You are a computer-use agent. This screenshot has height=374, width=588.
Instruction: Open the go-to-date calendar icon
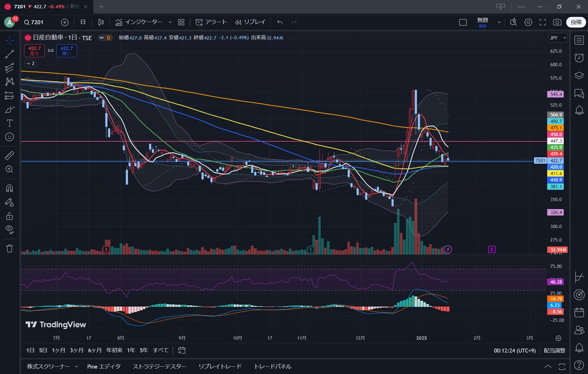tap(182, 350)
